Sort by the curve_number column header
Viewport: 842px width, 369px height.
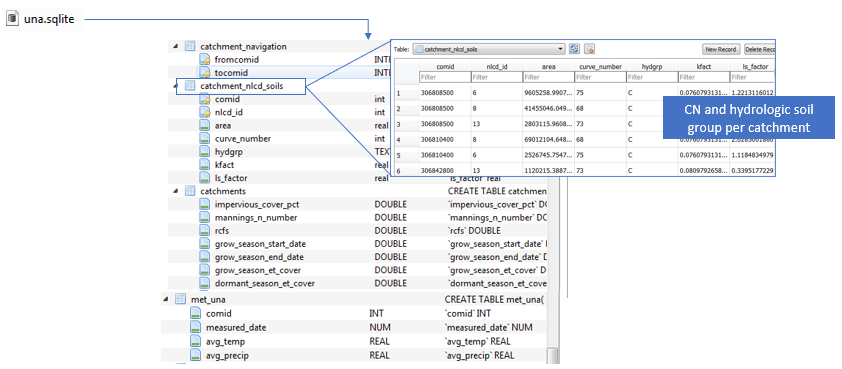[600, 67]
